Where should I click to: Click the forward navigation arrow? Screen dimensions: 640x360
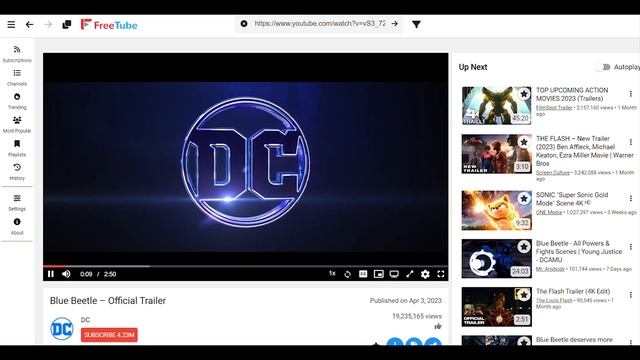(48, 24)
